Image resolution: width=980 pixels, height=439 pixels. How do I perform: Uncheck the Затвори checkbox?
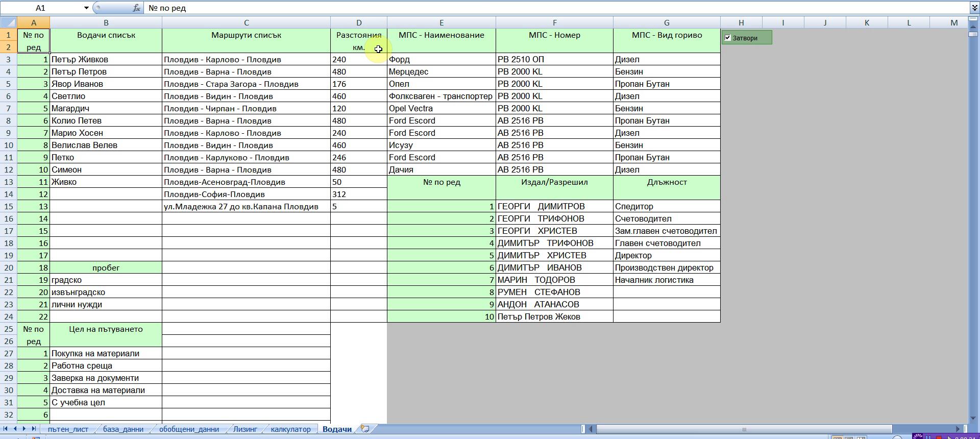pos(728,38)
